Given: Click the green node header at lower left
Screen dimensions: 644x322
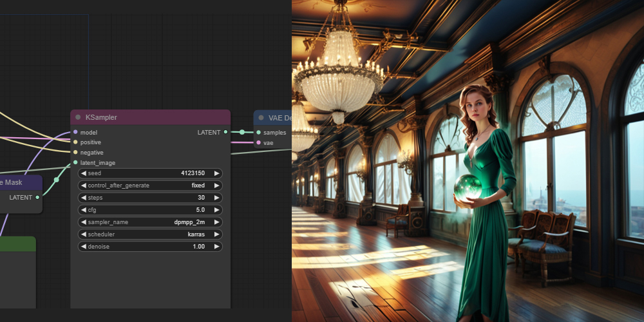Looking at the screenshot, I should 17,244.
